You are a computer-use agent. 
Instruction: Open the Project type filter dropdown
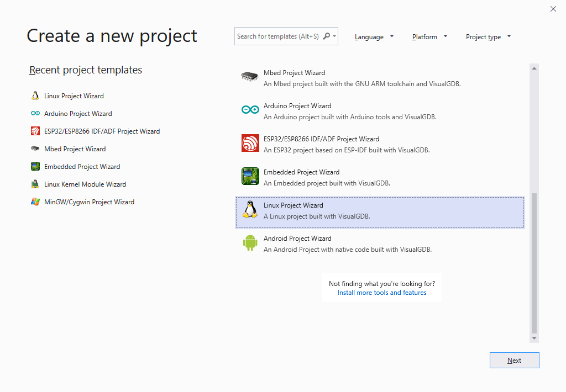pyautogui.click(x=489, y=37)
